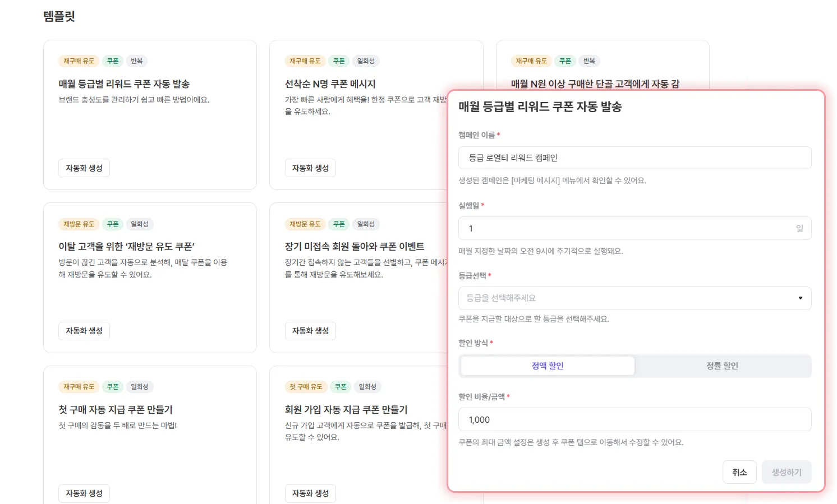Create automation for 회원 가입 쿠폰
The width and height of the screenshot is (837, 504).
310,493
